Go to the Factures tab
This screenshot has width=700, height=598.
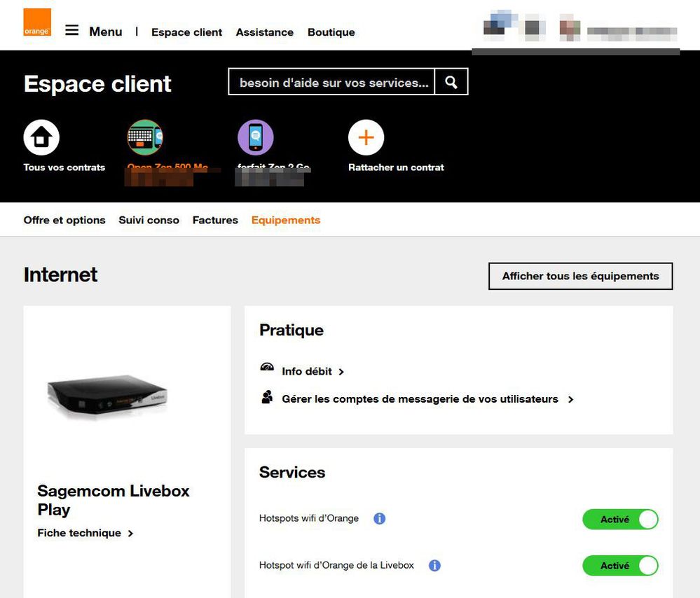(215, 220)
